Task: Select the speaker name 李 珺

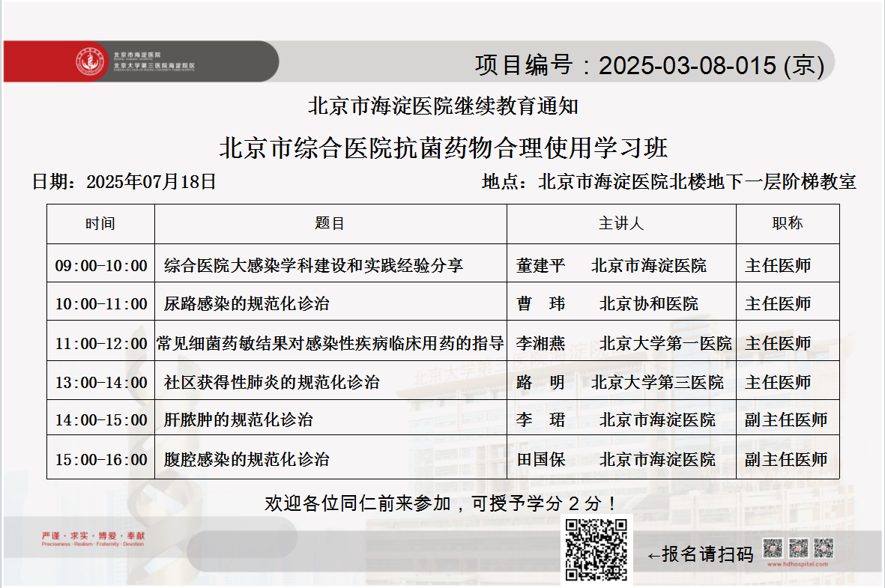Action: pos(540,419)
